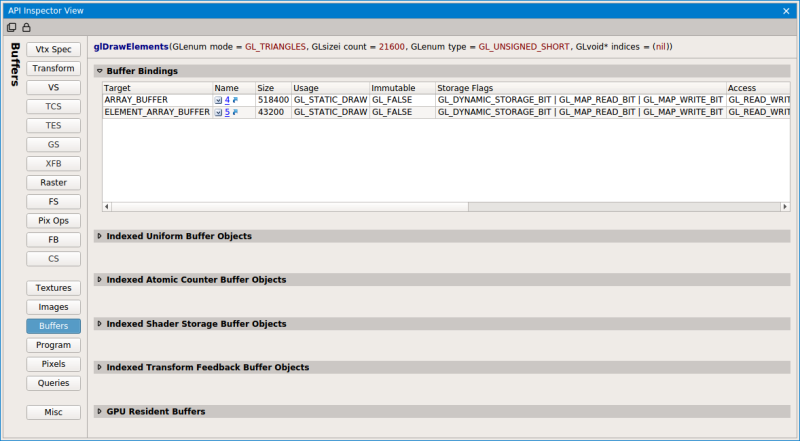Select the Raster button
This screenshot has width=800, height=441.
pos(54,183)
